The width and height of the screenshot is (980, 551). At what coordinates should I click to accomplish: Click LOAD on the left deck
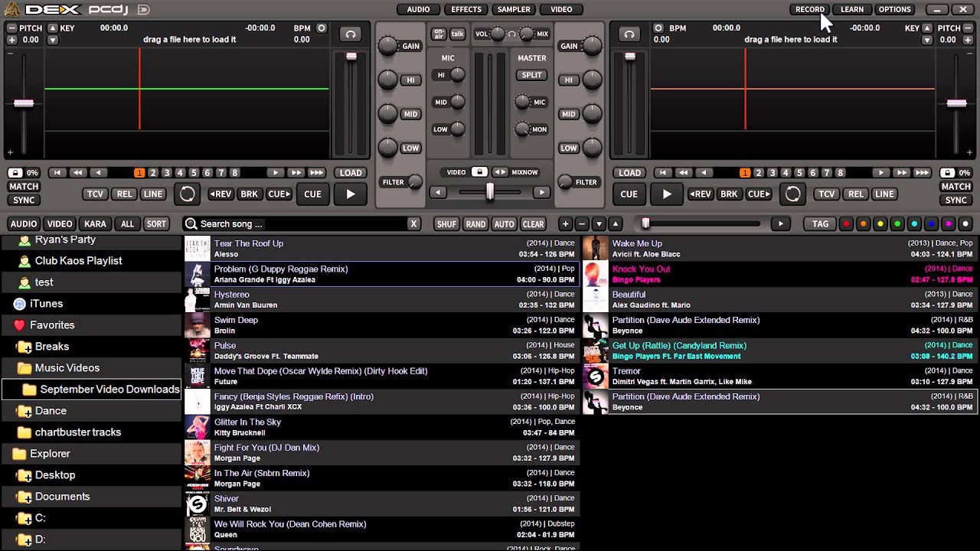pos(351,173)
